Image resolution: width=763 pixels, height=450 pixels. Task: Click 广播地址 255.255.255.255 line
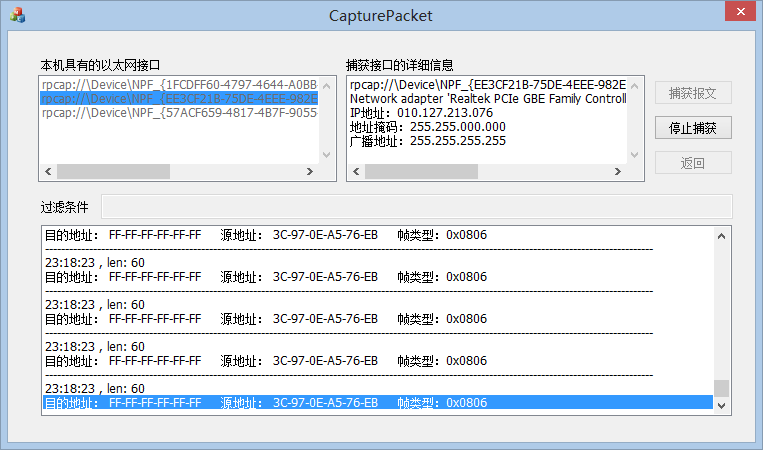pos(428,141)
